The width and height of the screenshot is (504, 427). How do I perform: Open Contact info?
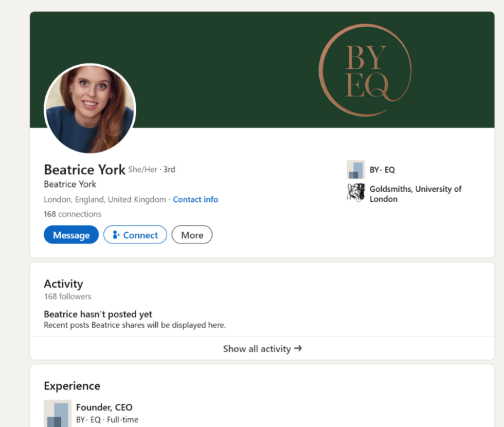(x=195, y=199)
